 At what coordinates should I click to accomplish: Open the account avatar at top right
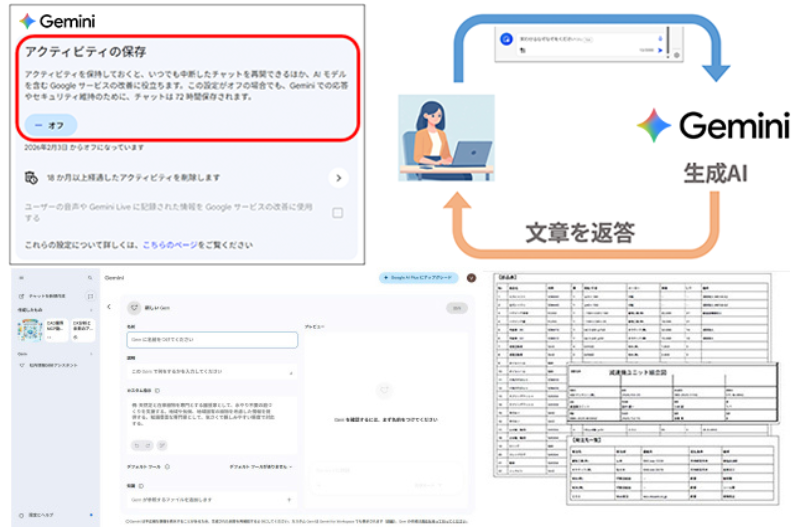tap(471, 278)
